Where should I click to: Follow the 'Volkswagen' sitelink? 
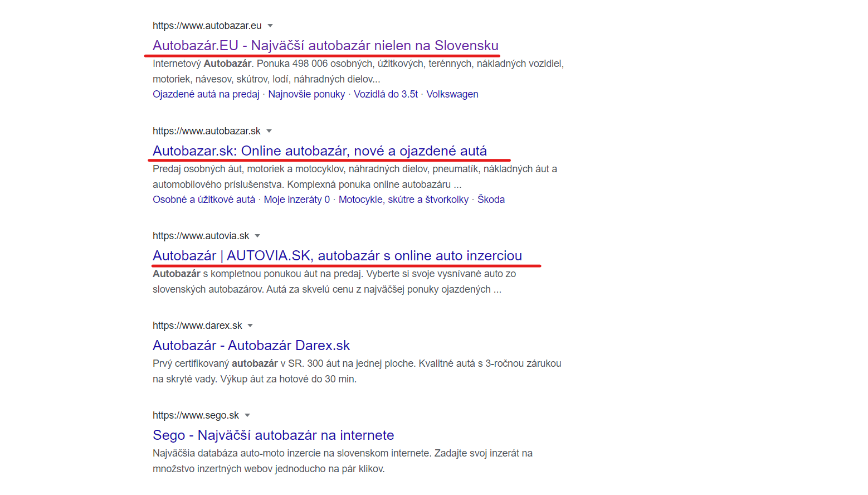pos(452,94)
